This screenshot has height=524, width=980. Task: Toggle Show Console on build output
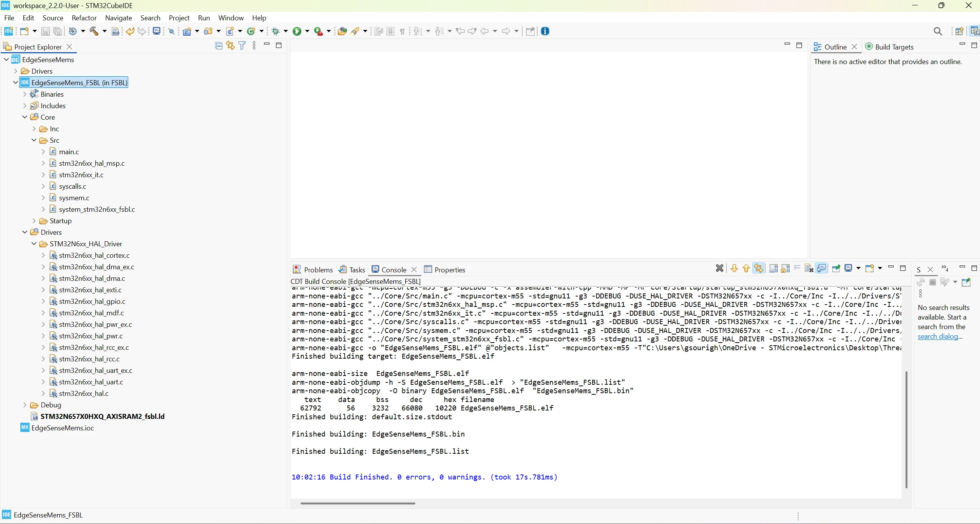click(821, 268)
